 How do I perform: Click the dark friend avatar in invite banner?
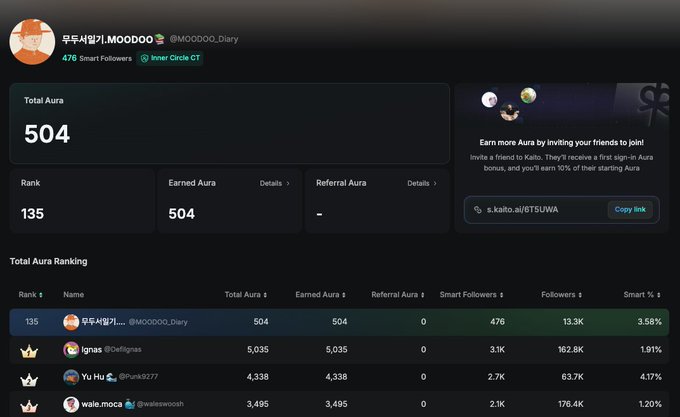pyautogui.click(x=510, y=112)
